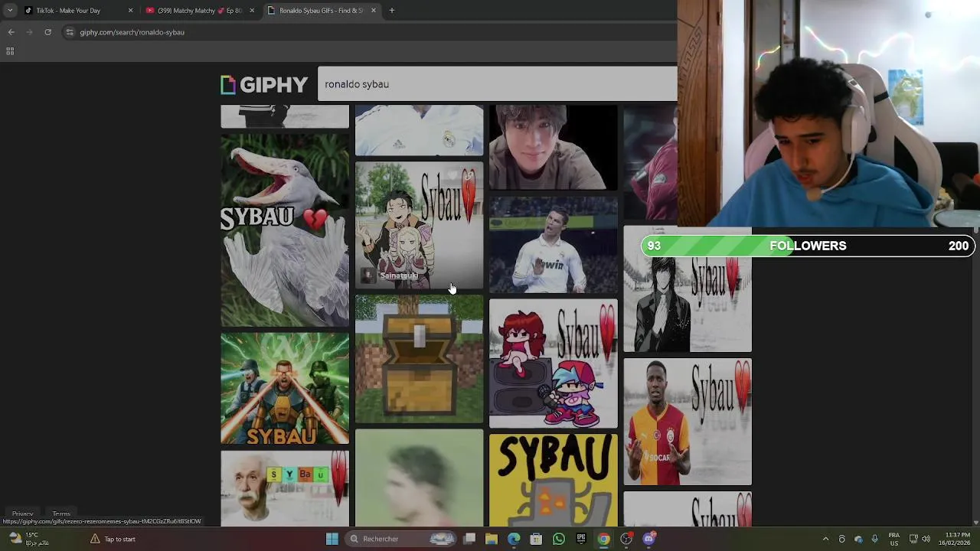The width and height of the screenshot is (980, 551).
Task: Open the network icon in system tray
Action: 913,539
